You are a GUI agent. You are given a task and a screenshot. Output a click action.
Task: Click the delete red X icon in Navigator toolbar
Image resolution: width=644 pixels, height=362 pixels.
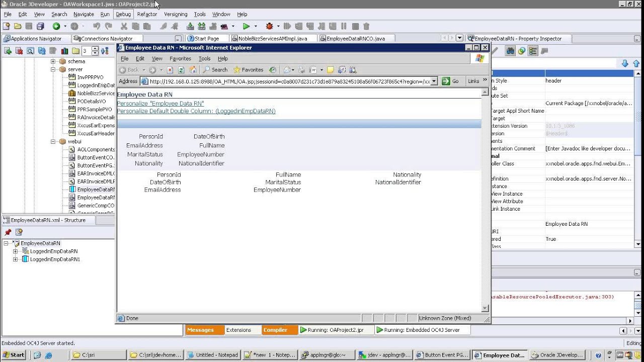click(19, 51)
